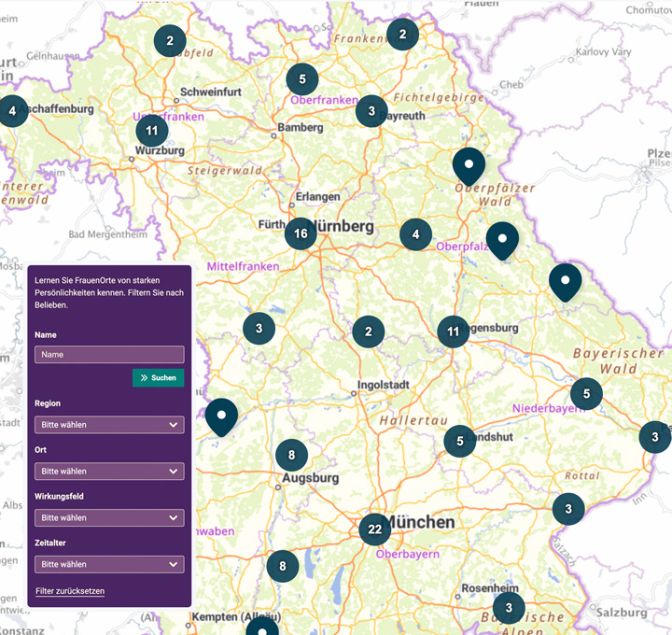Open the 3 cluster below Mittelfranken
The width and height of the screenshot is (672, 635).
(259, 329)
